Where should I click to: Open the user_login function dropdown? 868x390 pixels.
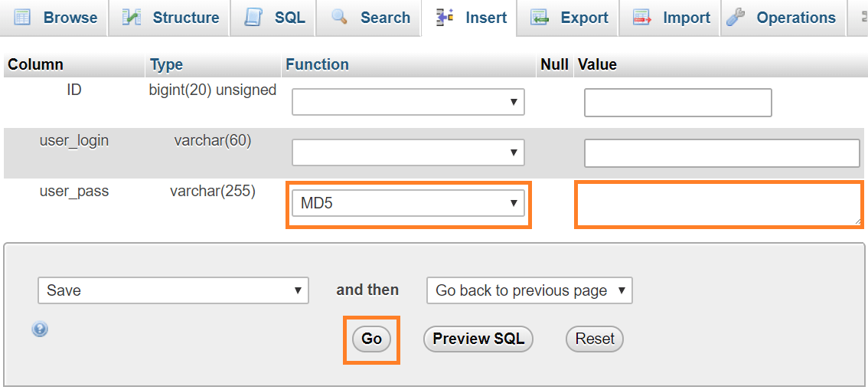408,152
